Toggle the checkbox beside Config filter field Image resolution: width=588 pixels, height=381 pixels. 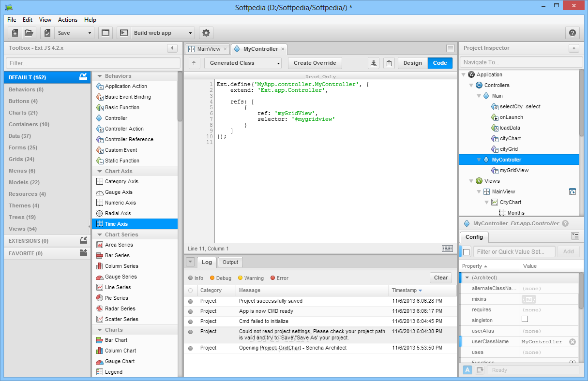click(467, 251)
